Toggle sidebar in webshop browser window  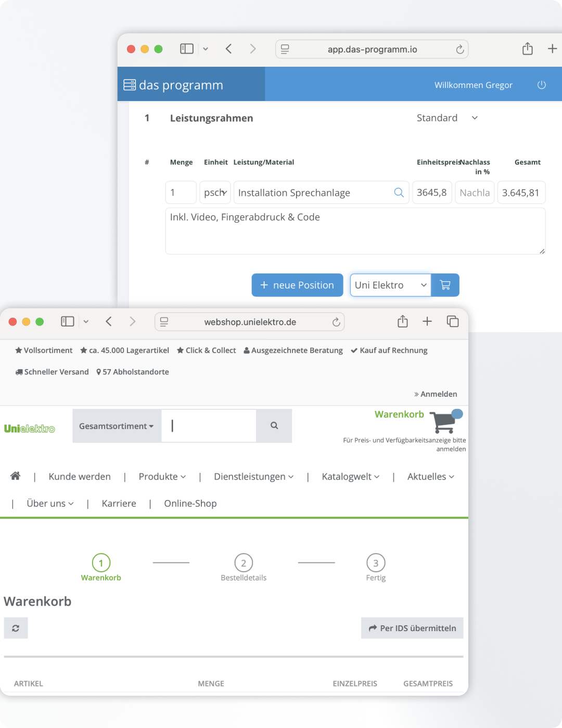coord(68,322)
